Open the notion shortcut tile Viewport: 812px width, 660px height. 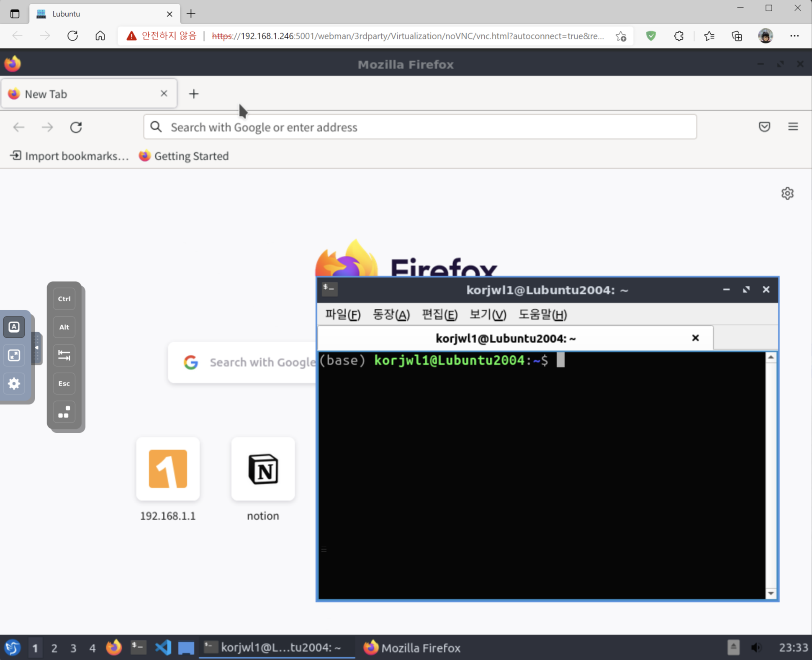point(263,469)
